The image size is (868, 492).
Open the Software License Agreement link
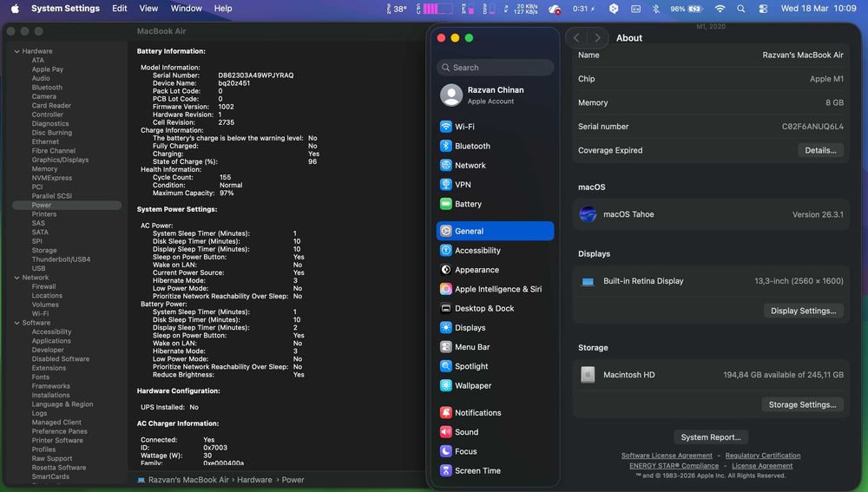tap(667, 456)
